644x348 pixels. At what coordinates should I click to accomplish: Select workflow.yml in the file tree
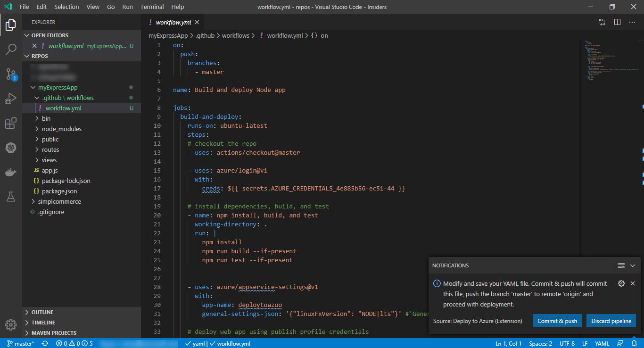pyautogui.click(x=82, y=108)
